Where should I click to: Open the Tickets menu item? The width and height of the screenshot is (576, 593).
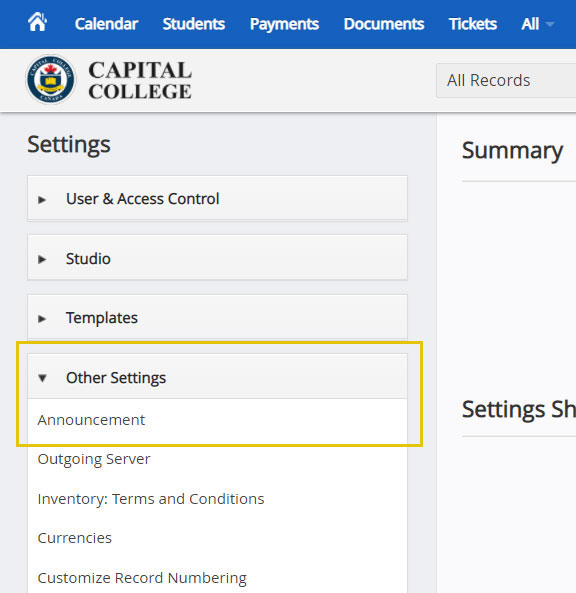(473, 24)
